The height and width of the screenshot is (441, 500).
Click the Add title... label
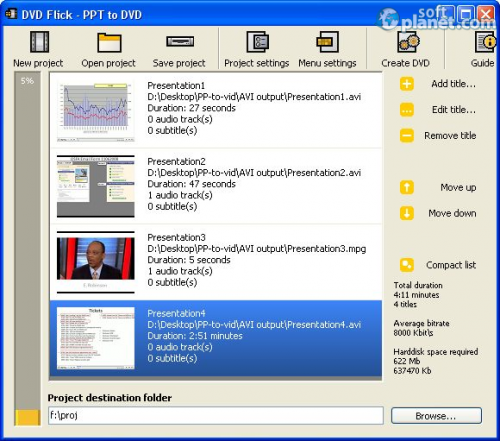[x=453, y=84]
